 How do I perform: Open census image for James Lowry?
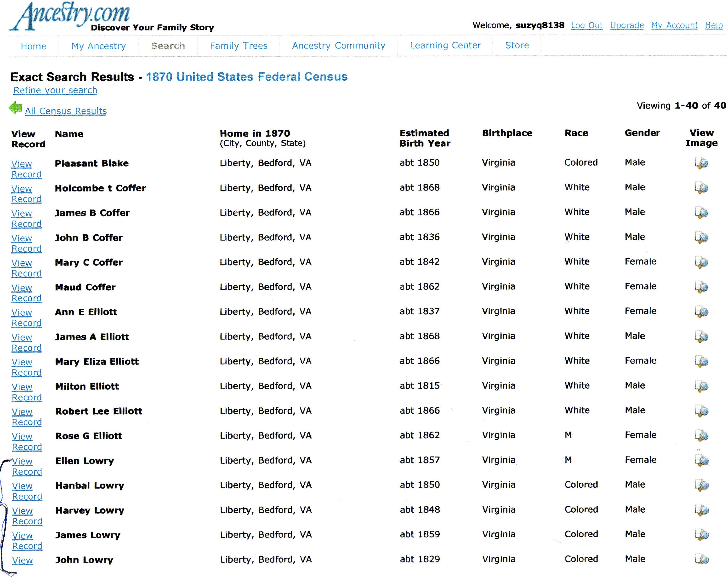[x=702, y=535]
